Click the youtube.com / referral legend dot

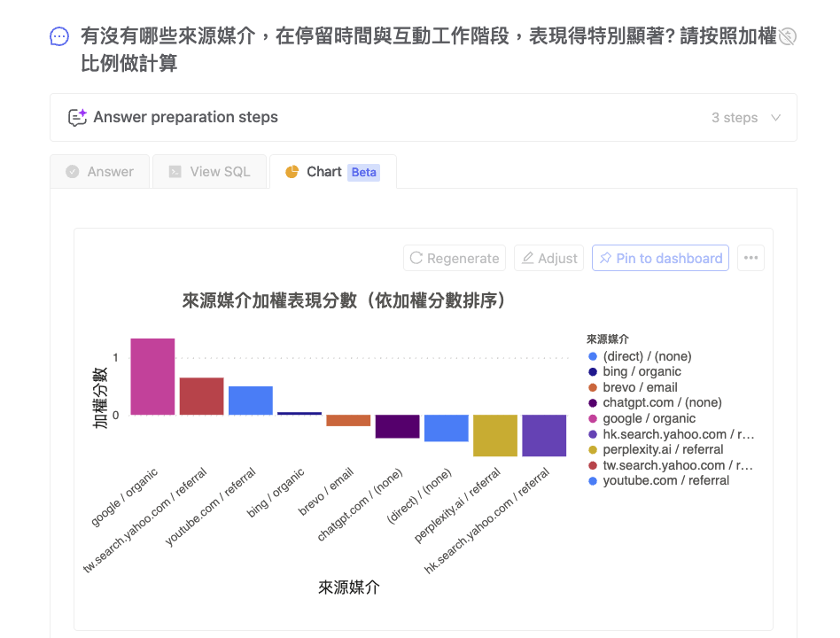[x=593, y=481]
